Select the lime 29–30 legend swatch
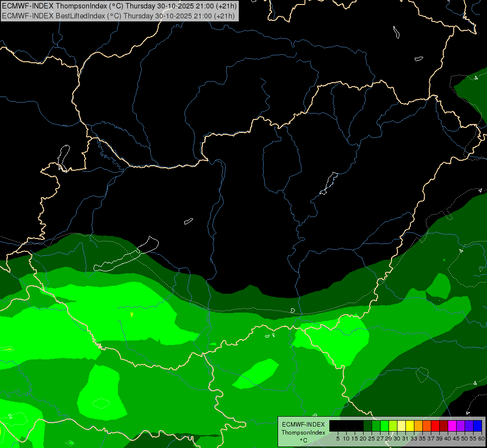The height and width of the screenshot is (448, 487). pyautogui.click(x=393, y=426)
